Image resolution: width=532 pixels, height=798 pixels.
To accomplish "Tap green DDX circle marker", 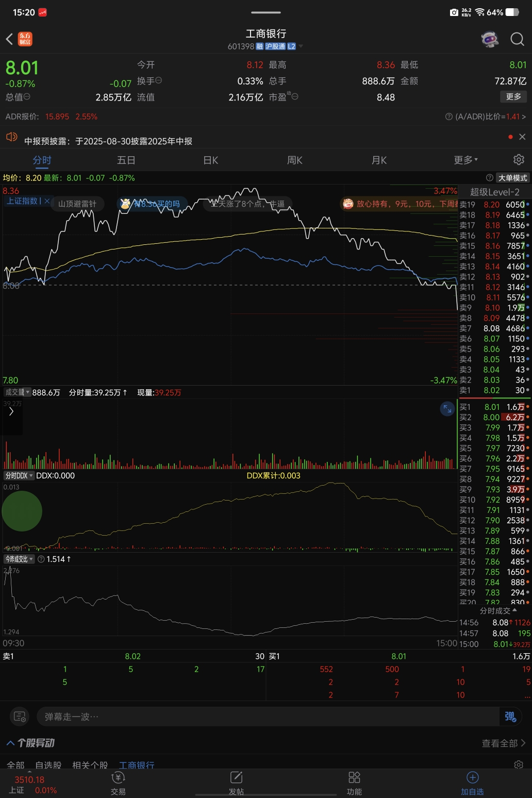I will click(22, 511).
